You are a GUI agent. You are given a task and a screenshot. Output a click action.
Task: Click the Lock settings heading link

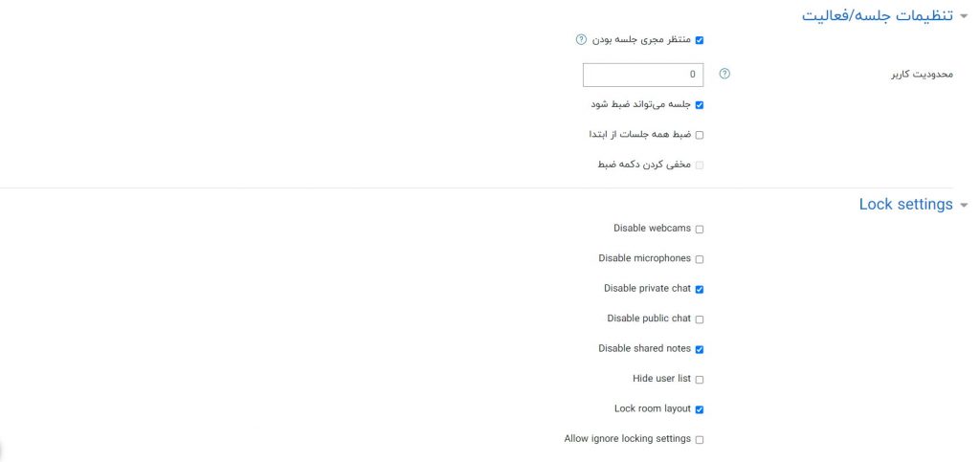[x=905, y=205]
